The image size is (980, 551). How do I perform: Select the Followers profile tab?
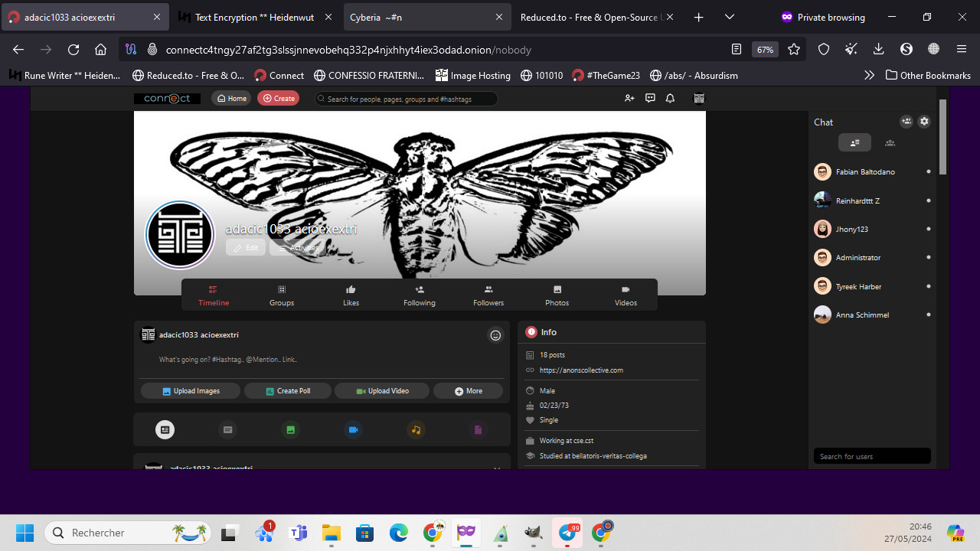(488, 295)
